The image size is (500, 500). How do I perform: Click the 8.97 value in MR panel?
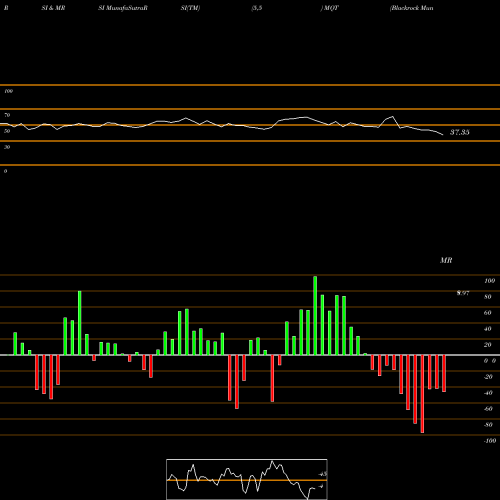pos(463,293)
